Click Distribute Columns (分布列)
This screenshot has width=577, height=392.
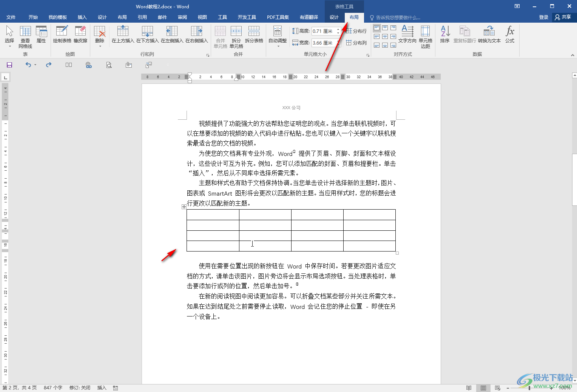point(356,43)
